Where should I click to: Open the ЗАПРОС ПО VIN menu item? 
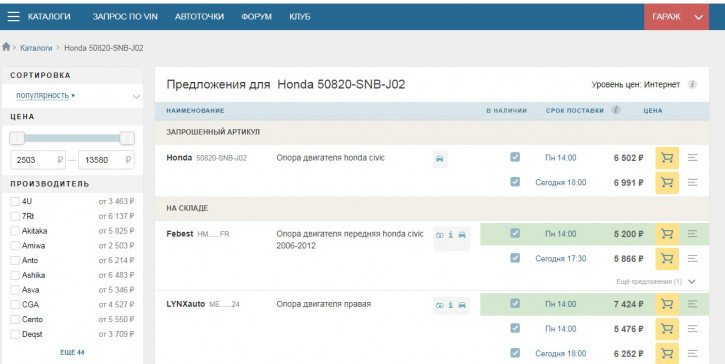coord(125,17)
